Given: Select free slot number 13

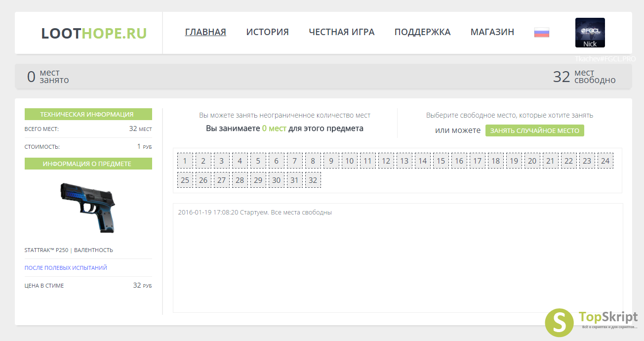Looking at the screenshot, I should pyautogui.click(x=404, y=161).
